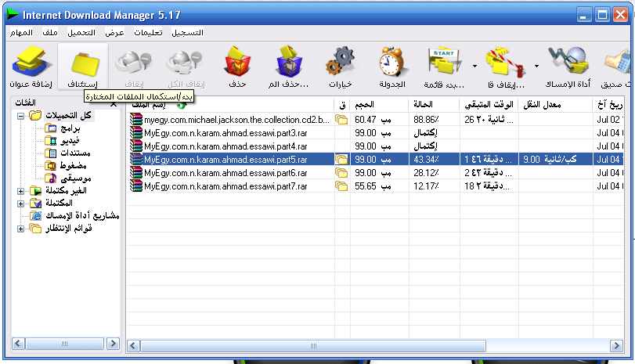This screenshot has height=364, width=635.
Task: Select essawi.part7.rar file row
Action: pyautogui.click(x=376, y=186)
